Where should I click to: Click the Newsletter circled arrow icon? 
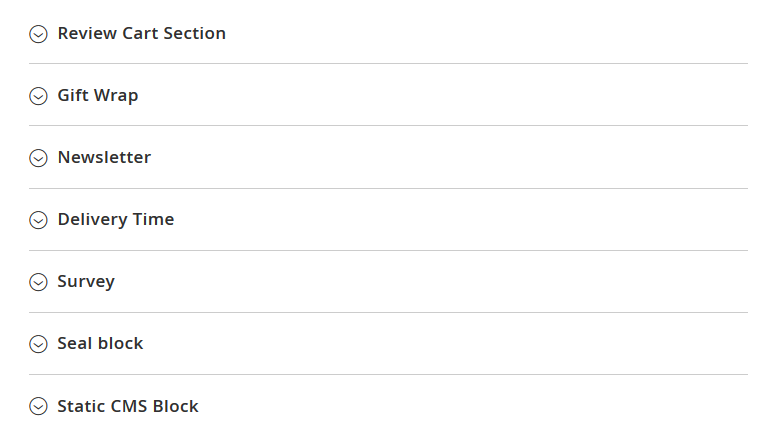coord(38,158)
